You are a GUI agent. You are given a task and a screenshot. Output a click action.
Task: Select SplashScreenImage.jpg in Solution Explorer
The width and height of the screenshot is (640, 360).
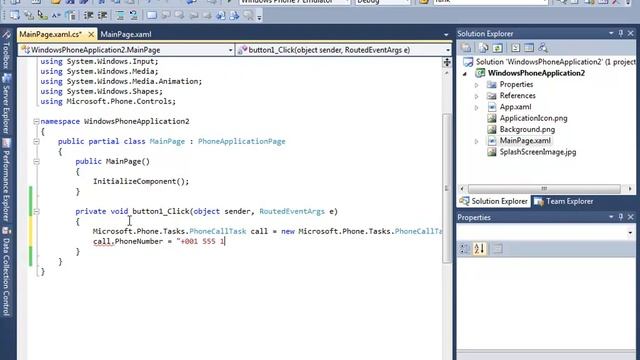click(538, 152)
